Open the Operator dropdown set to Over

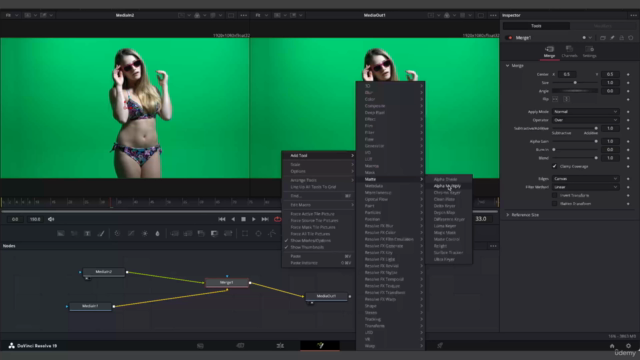(586, 120)
